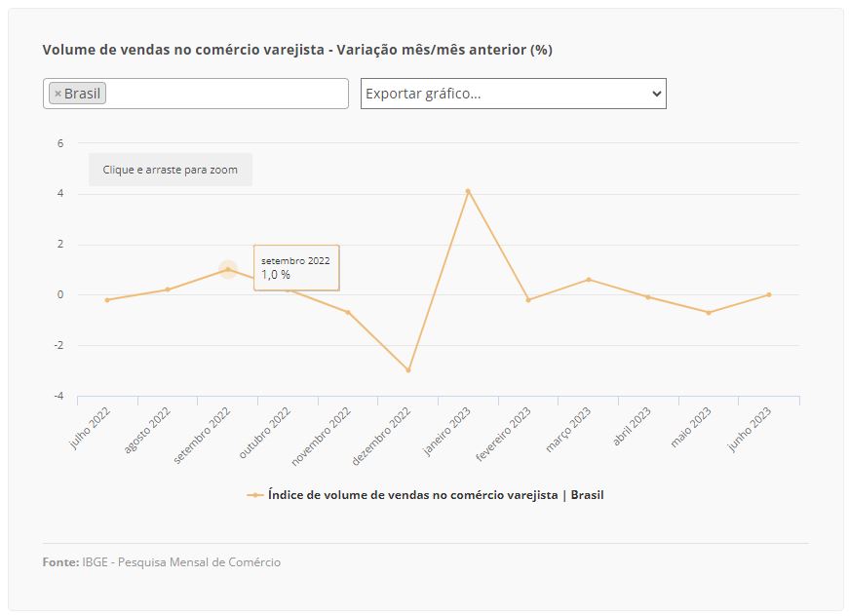Select the fevereiro 2023 data point
Screen dimensions: 849x616
click(x=528, y=300)
